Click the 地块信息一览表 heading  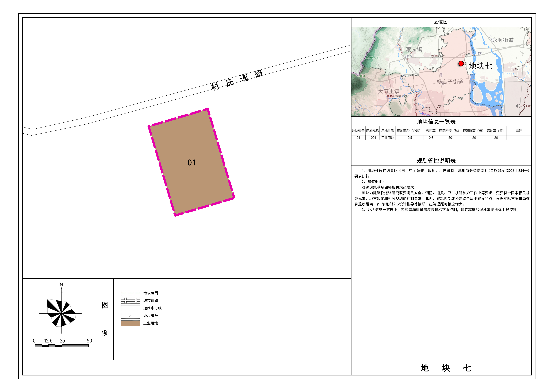[x=436, y=122]
